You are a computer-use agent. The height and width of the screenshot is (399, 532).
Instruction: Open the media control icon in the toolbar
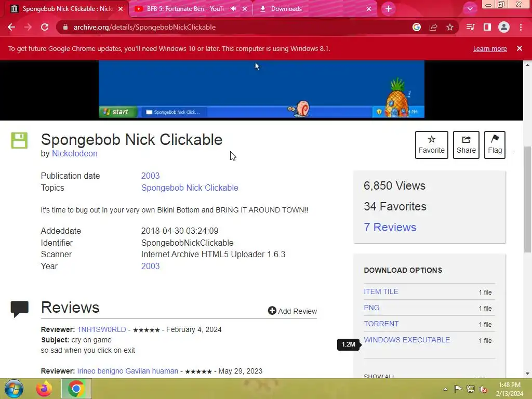point(470,27)
